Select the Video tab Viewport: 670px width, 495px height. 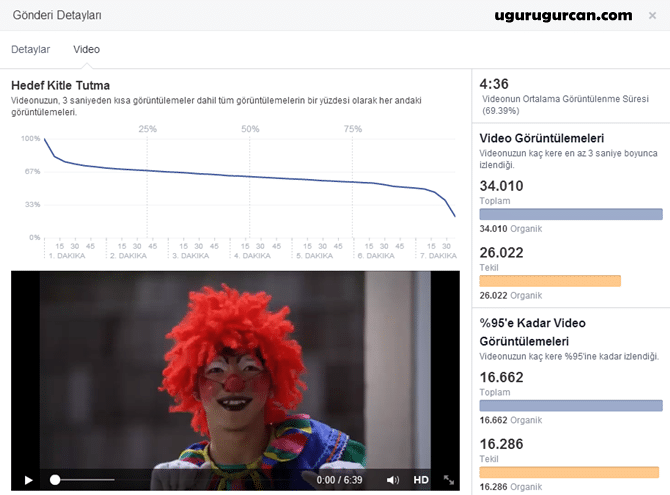[86, 50]
